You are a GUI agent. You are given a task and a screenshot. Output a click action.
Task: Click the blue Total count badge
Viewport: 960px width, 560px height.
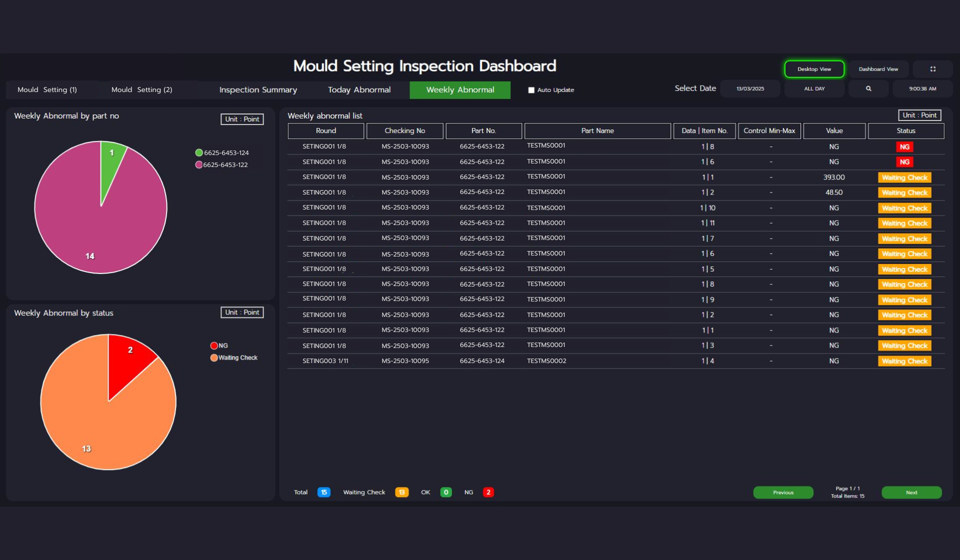pyautogui.click(x=323, y=492)
